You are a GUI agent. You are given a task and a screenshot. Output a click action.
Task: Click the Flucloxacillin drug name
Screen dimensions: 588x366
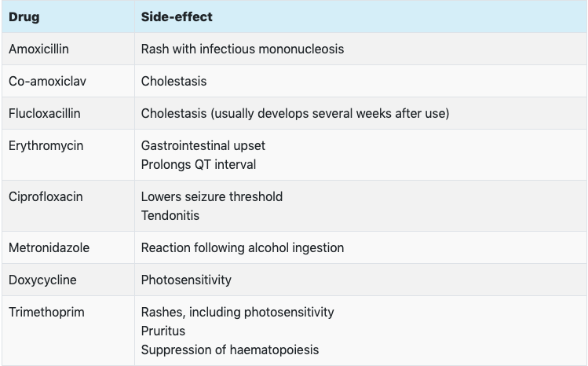click(x=45, y=113)
